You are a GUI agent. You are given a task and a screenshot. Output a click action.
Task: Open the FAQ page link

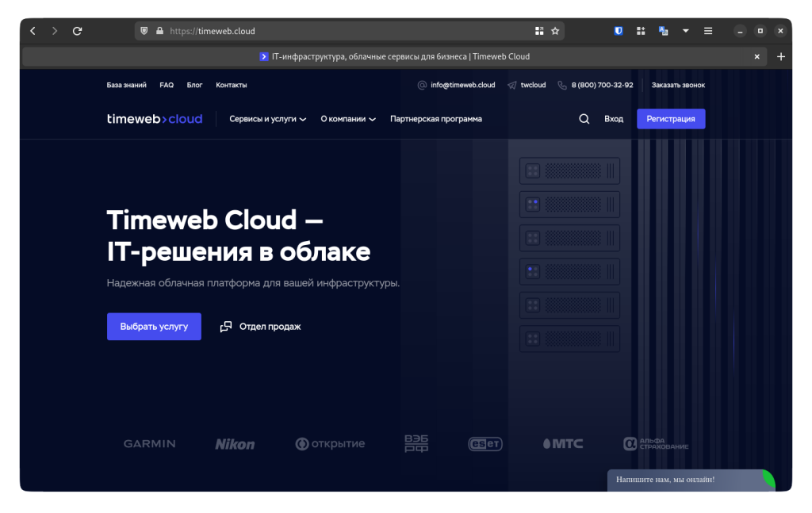[x=167, y=85]
